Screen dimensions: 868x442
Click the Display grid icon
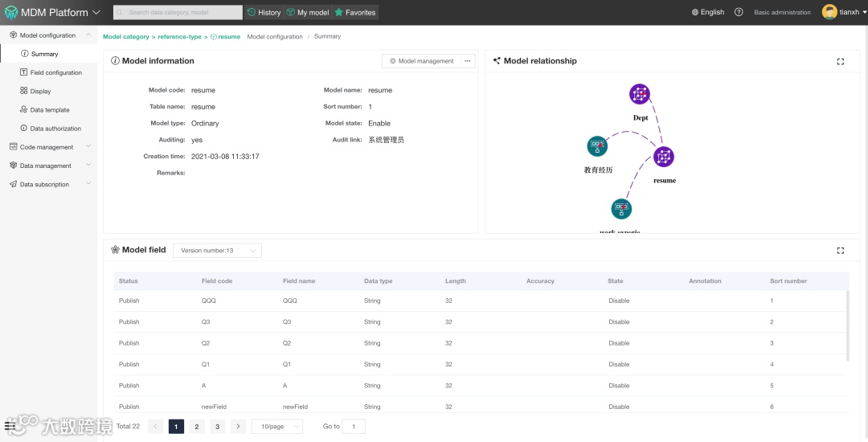24,91
